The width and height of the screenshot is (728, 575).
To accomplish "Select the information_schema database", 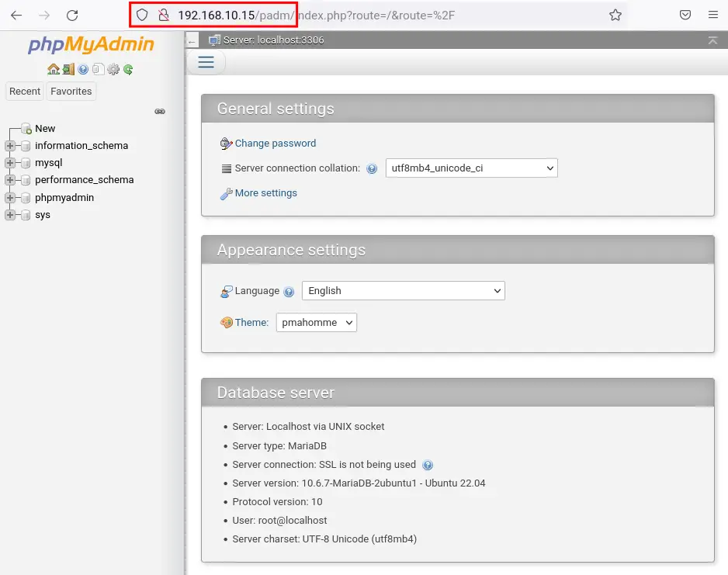I will coord(81,146).
